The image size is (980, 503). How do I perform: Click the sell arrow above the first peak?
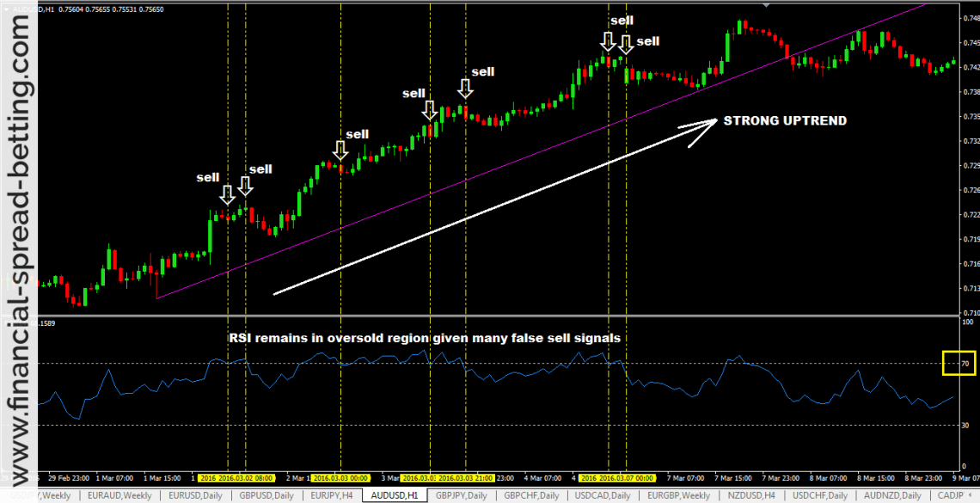226,195
